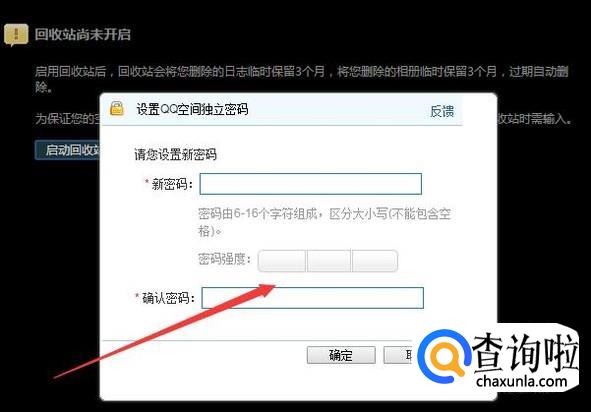
Task: Click last segment of password strength bar
Action: click(375, 260)
